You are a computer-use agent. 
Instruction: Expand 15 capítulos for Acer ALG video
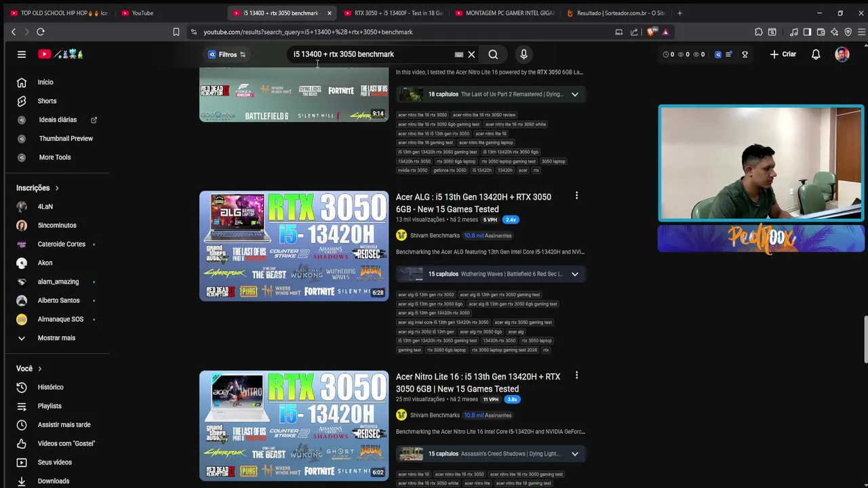[x=574, y=274]
